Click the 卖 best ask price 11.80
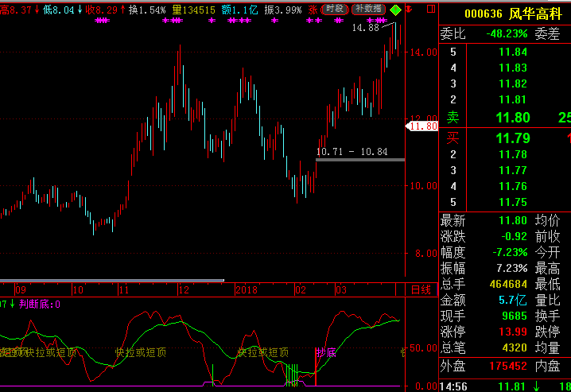The width and height of the screenshot is (571, 392). 513,118
